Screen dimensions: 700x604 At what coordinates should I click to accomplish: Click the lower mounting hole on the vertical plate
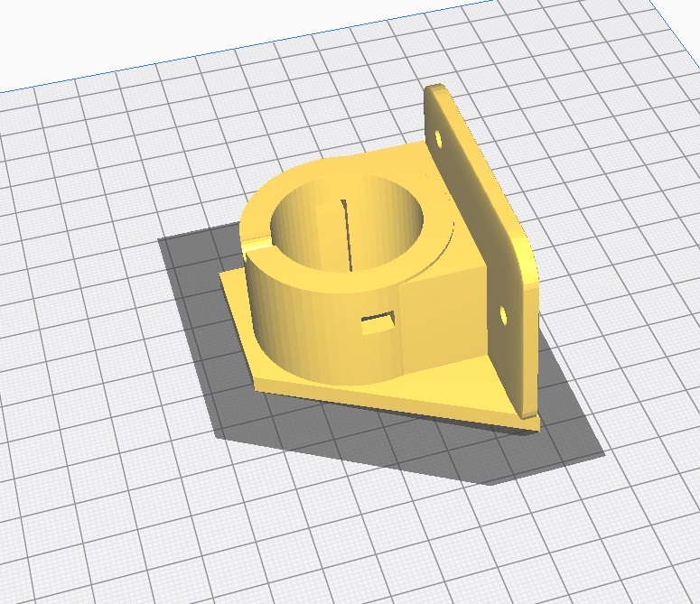click(503, 315)
